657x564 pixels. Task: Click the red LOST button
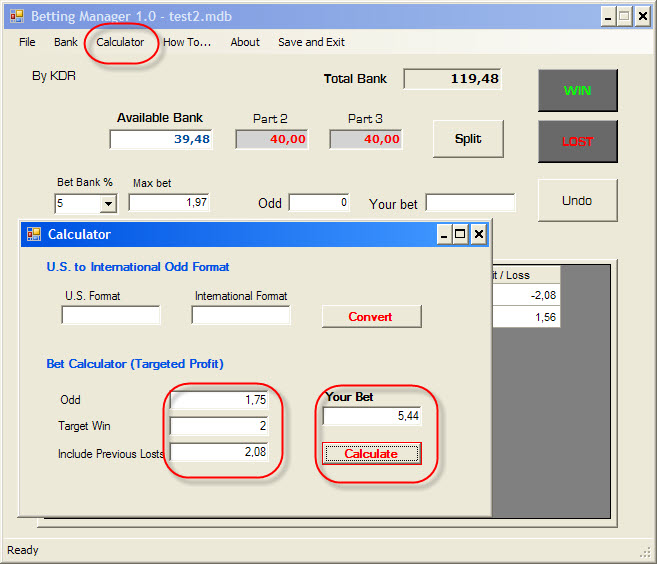point(577,142)
